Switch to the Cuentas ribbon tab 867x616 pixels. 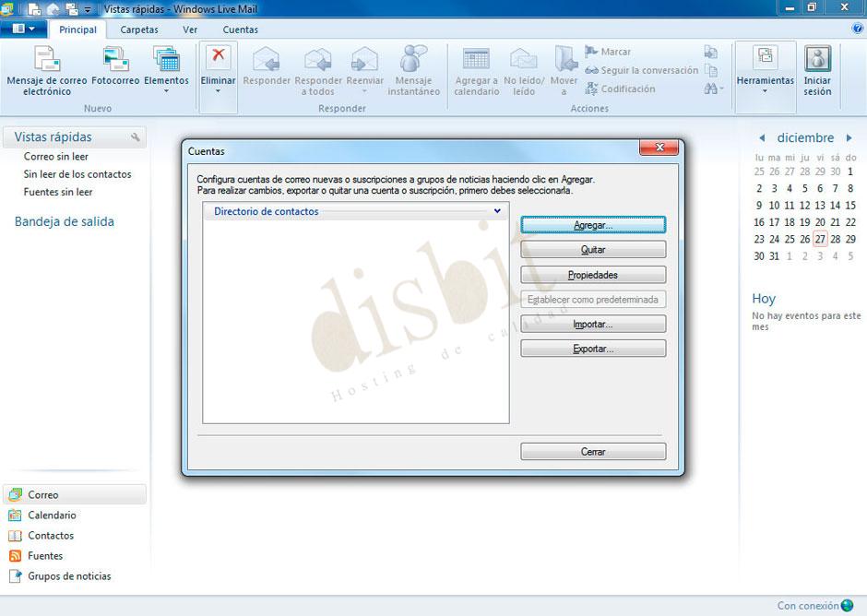tap(240, 30)
